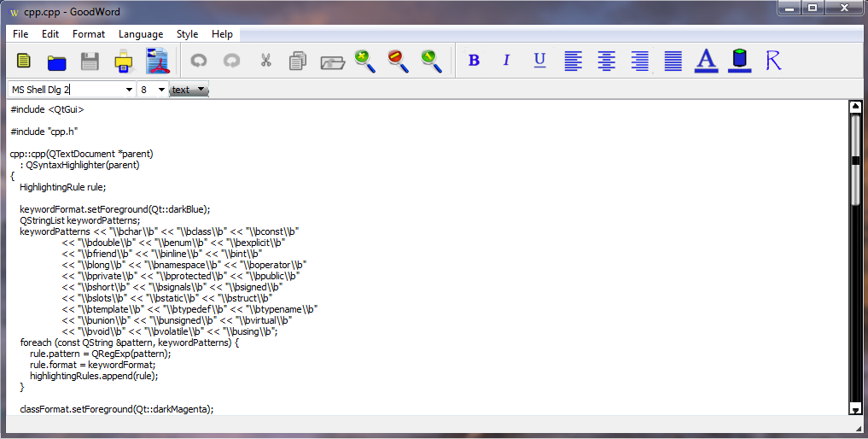Copy selection with the copy icon
The width and height of the screenshot is (868, 439).
click(x=298, y=61)
